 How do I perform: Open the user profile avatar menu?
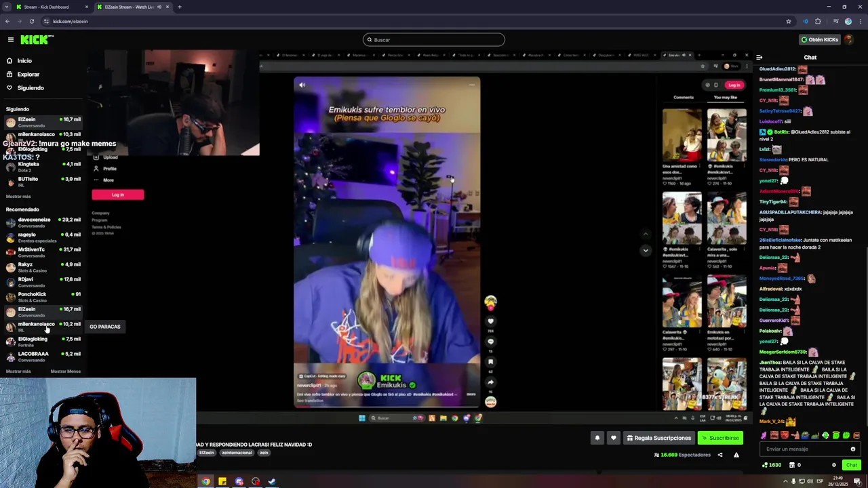(x=850, y=40)
